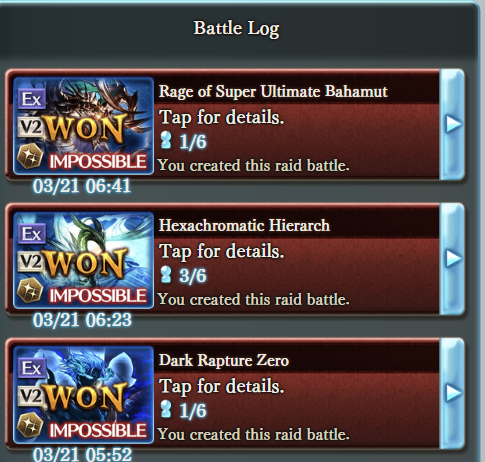Click Ex badge on Bahamut raid
The width and height of the screenshot is (485, 462).
point(32,99)
